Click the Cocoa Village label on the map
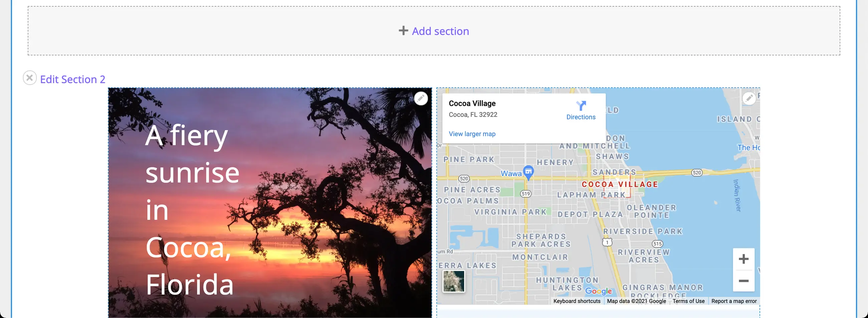Screen dimensions: 868x318 [619, 184]
